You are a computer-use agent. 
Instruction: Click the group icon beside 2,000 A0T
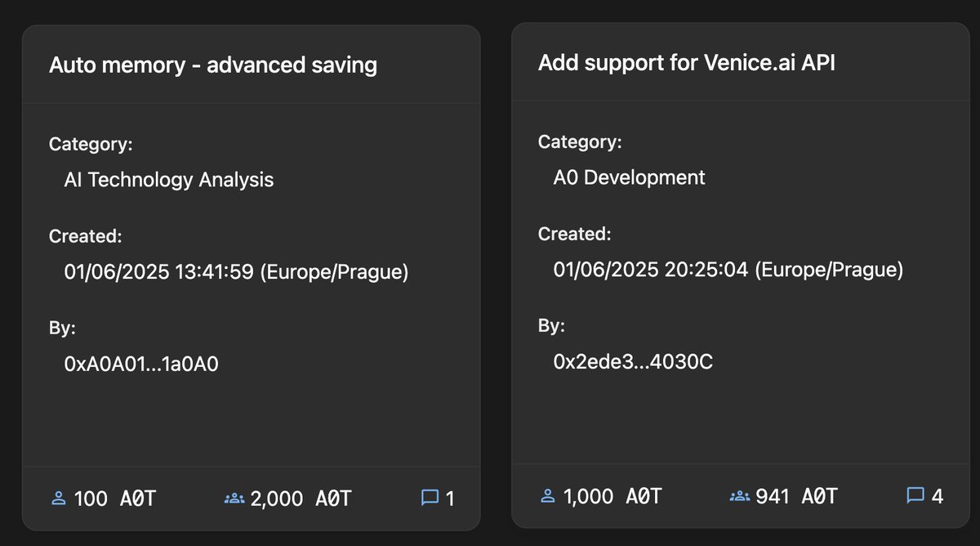(234, 498)
